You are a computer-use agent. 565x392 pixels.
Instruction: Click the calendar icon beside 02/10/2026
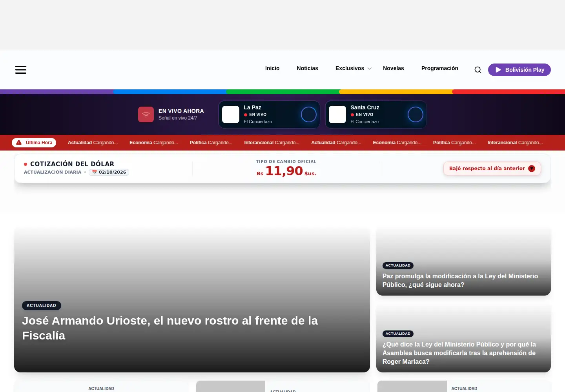pos(94,172)
